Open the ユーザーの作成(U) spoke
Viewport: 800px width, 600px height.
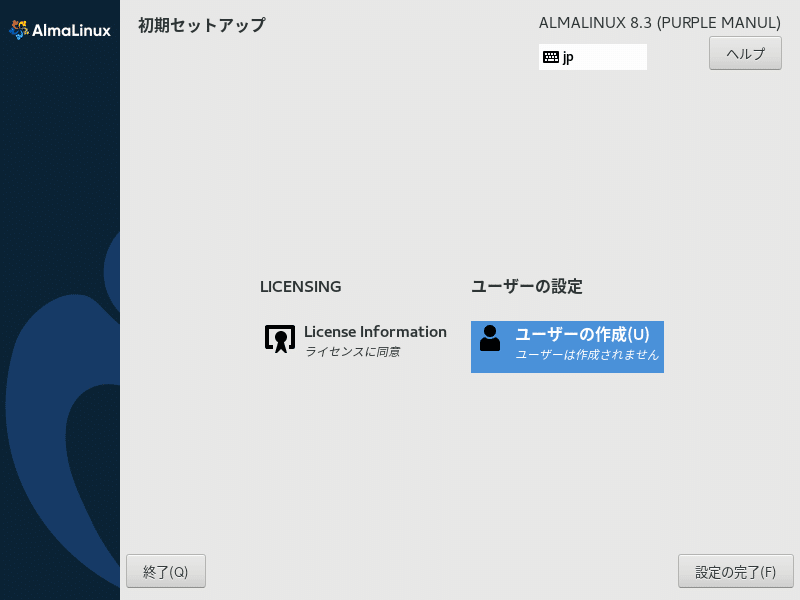[567, 347]
